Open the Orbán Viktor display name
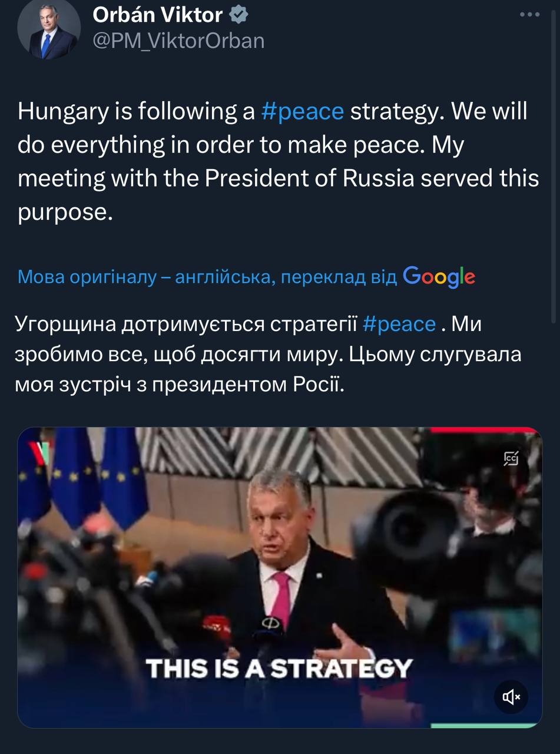 click(157, 15)
